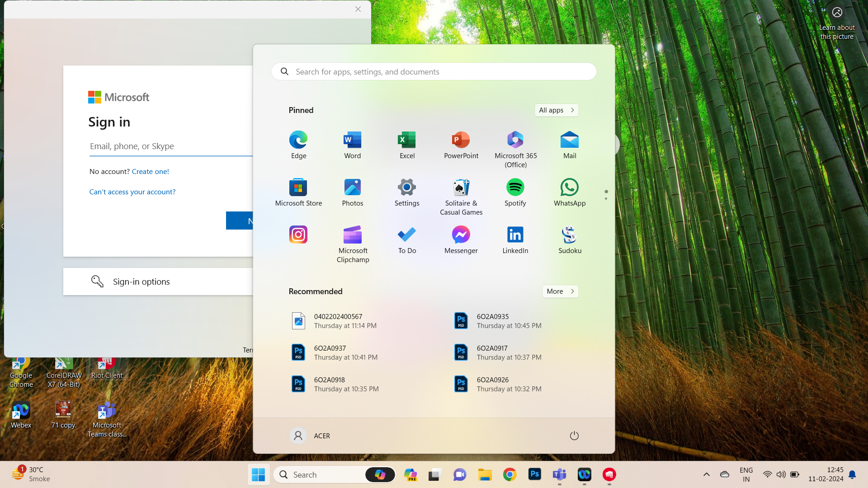Go to next page of pinned apps
This screenshot has width=868, height=488.
(606, 198)
